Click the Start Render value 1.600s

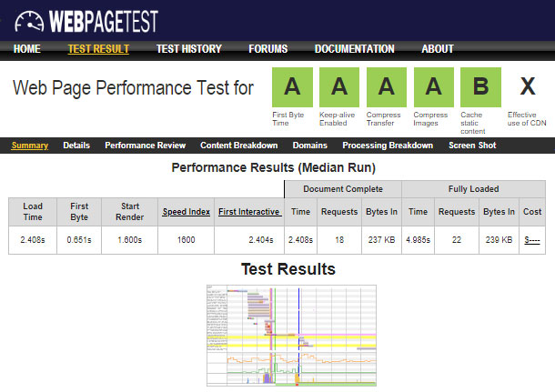pos(129,240)
